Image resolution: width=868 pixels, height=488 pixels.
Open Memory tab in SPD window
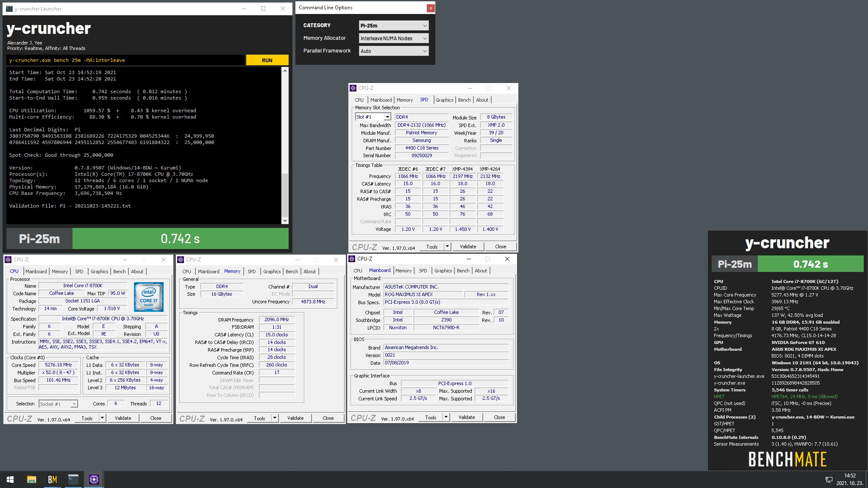point(405,100)
